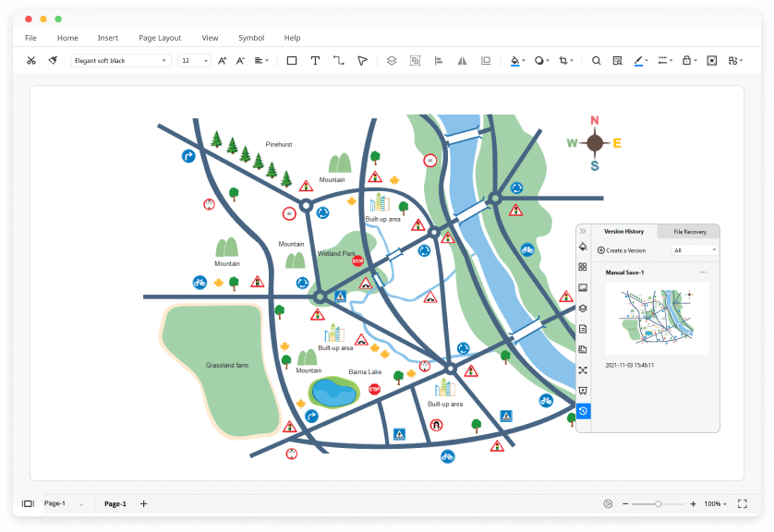Viewport: 774px width, 532px height.
Task: Click Create a Version
Action: (x=622, y=250)
